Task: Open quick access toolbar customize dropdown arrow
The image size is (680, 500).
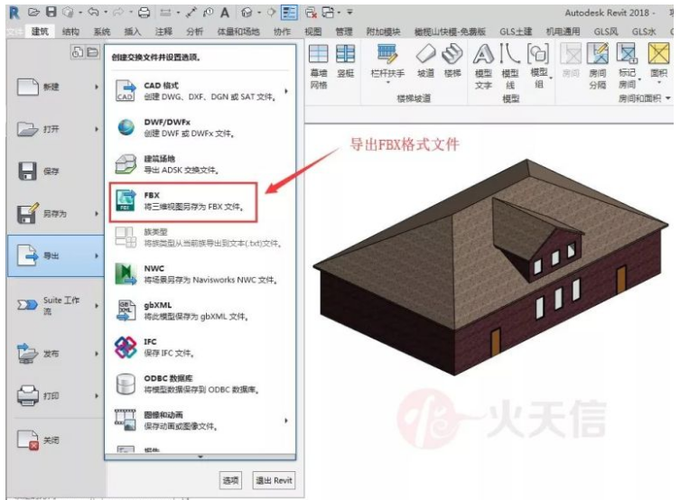Action: tap(350, 13)
